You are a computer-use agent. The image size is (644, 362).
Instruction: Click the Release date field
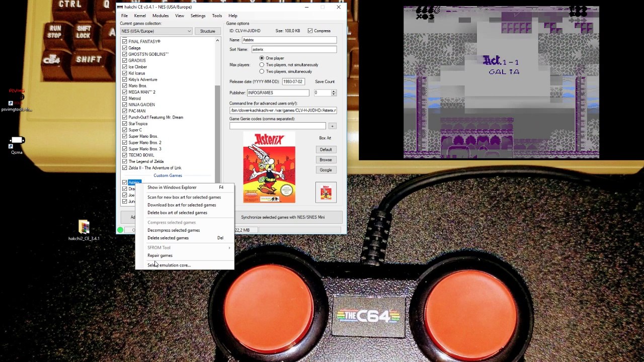(x=293, y=81)
